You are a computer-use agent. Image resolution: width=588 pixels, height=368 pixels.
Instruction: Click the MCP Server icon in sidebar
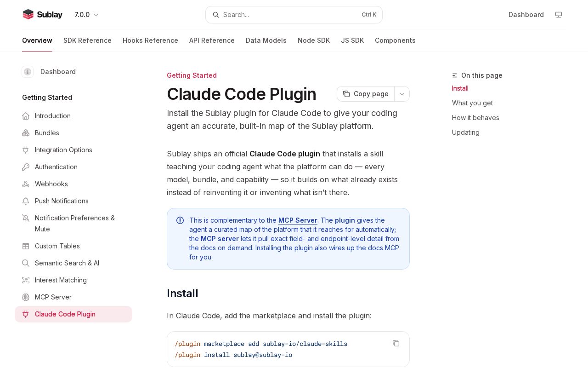click(x=26, y=297)
